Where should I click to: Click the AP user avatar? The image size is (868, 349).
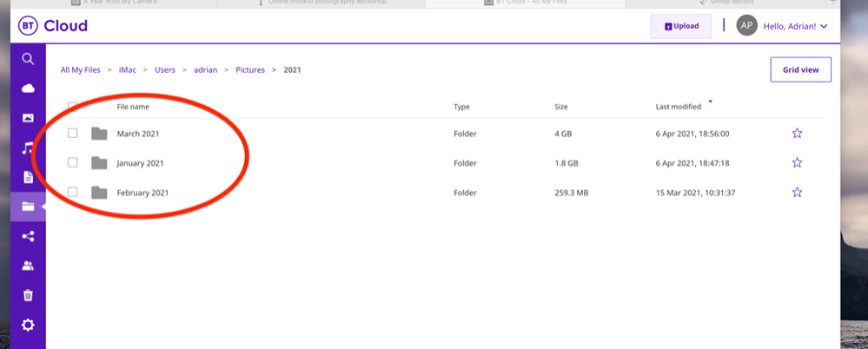(x=746, y=26)
